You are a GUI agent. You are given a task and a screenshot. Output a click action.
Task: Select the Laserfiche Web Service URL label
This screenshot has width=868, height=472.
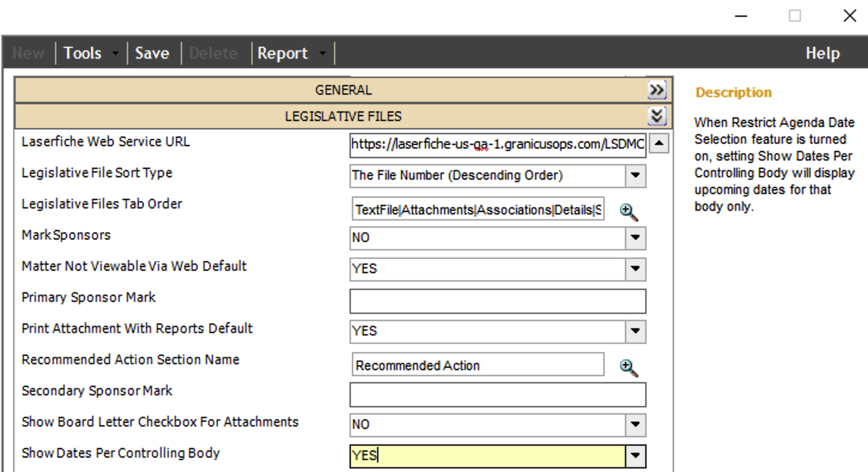[105, 141]
